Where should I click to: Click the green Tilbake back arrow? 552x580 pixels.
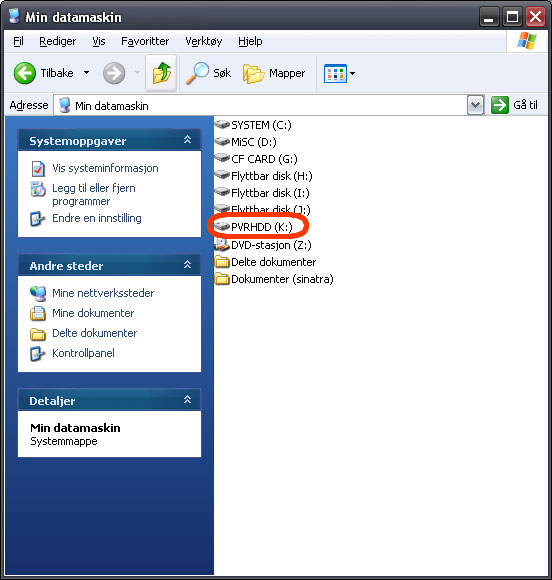[x=24, y=73]
